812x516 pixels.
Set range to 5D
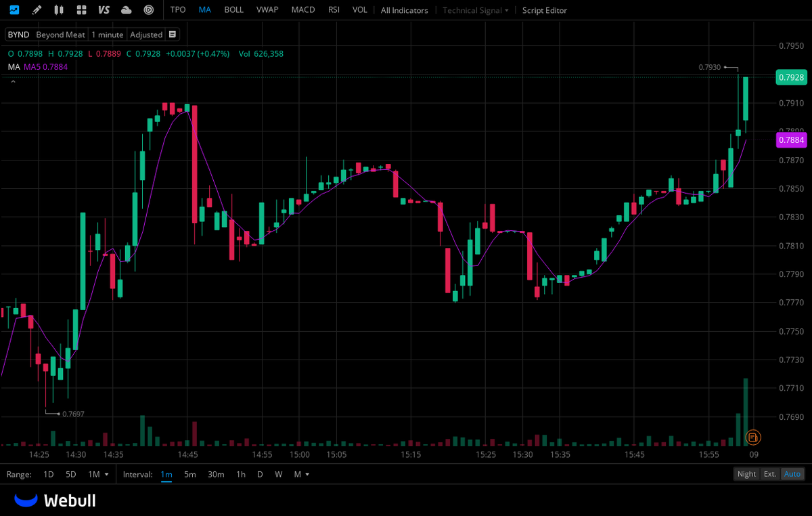point(70,474)
